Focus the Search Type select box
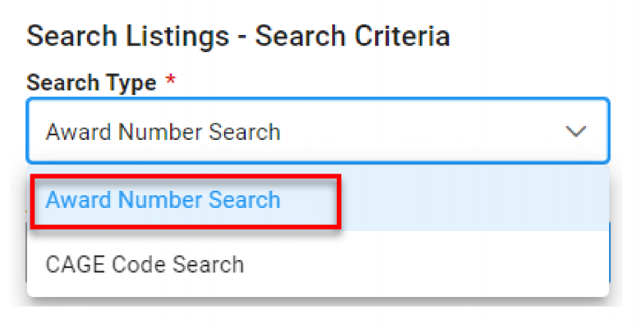Screen dimensions: 644x326 tap(317, 132)
